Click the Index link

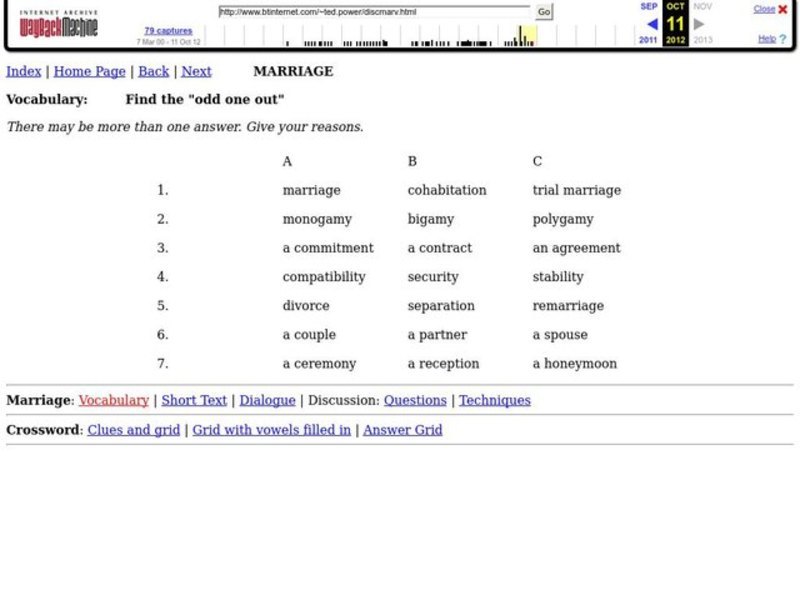tap(21, 71)
